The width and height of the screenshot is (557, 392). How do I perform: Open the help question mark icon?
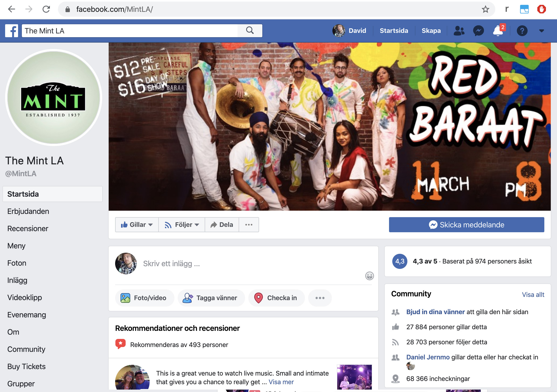coord(522,31)
